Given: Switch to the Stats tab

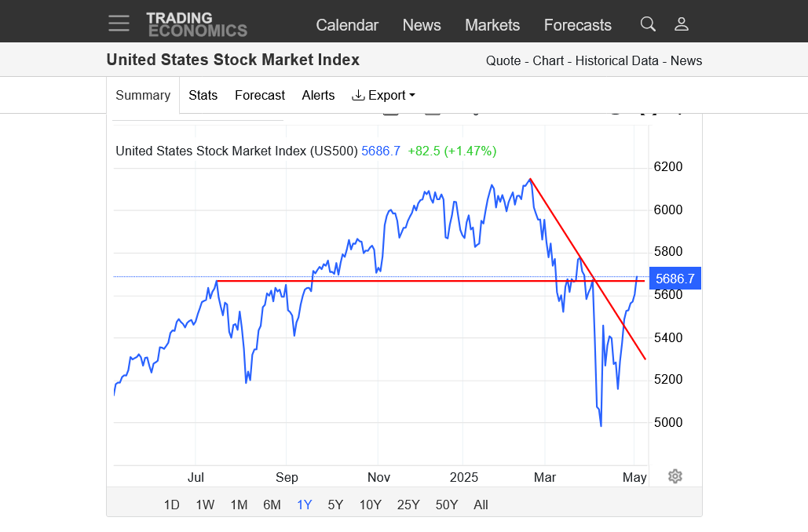Looking at the screenshot, I should (x=203, y=95).
